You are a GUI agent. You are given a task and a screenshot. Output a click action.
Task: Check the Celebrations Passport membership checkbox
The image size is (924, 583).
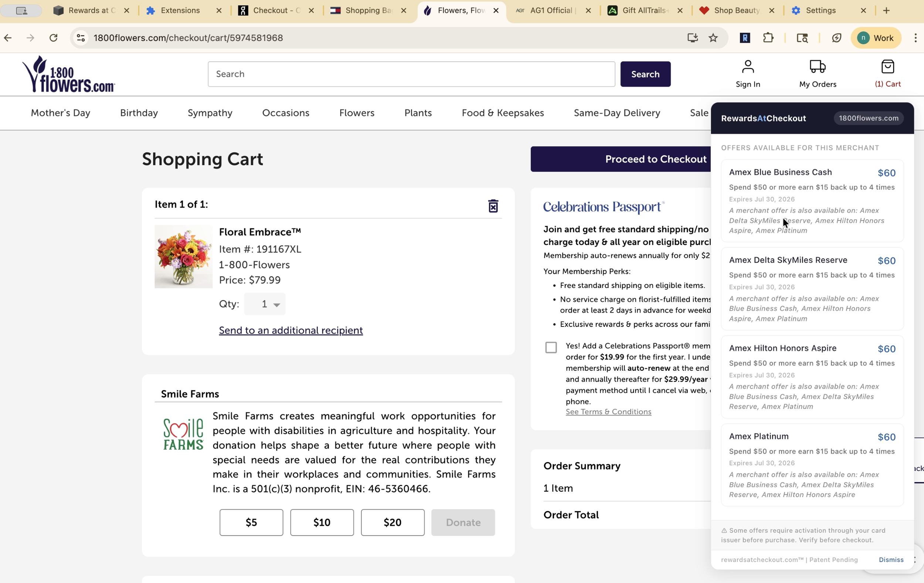click(551, 347)
